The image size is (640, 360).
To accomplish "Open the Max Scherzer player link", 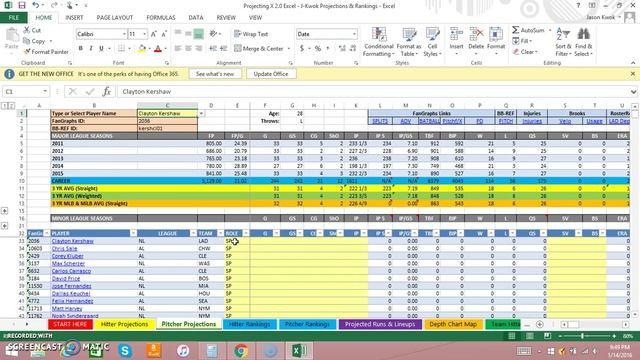I will tap(68, 264).
